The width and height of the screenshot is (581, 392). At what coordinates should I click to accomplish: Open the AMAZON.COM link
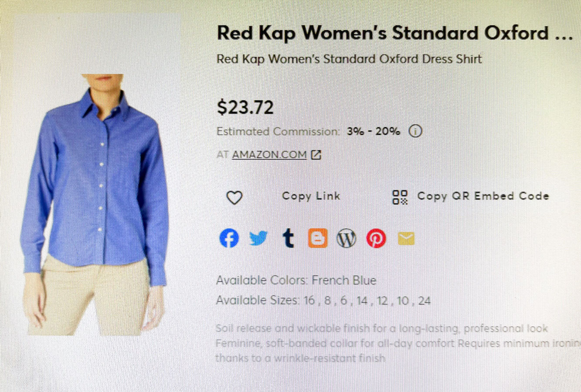tap(269, 155)
